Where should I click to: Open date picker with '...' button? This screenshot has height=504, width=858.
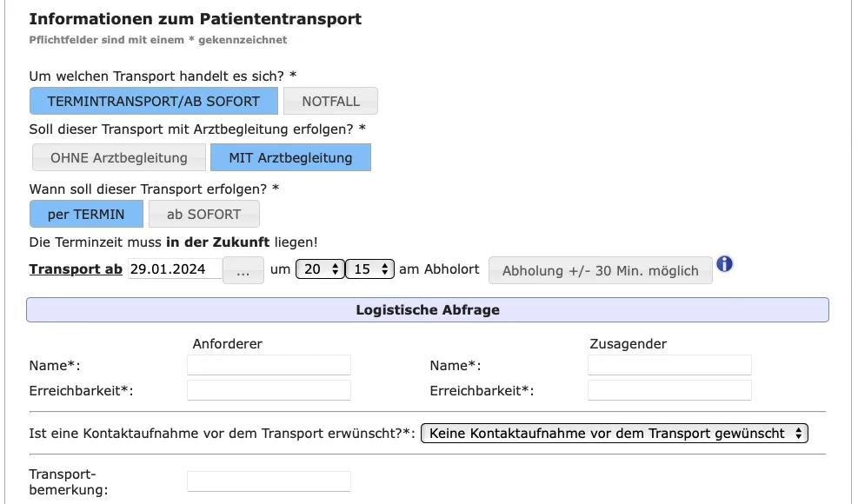[x=243, y=270]
